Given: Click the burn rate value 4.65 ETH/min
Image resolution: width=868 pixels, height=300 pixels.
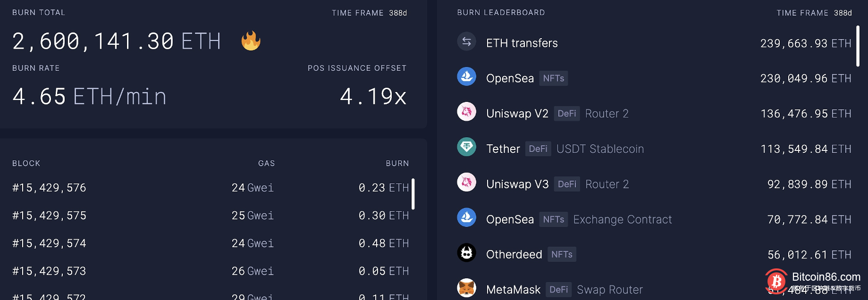Looking at the screenshot, I should point(88,97).
